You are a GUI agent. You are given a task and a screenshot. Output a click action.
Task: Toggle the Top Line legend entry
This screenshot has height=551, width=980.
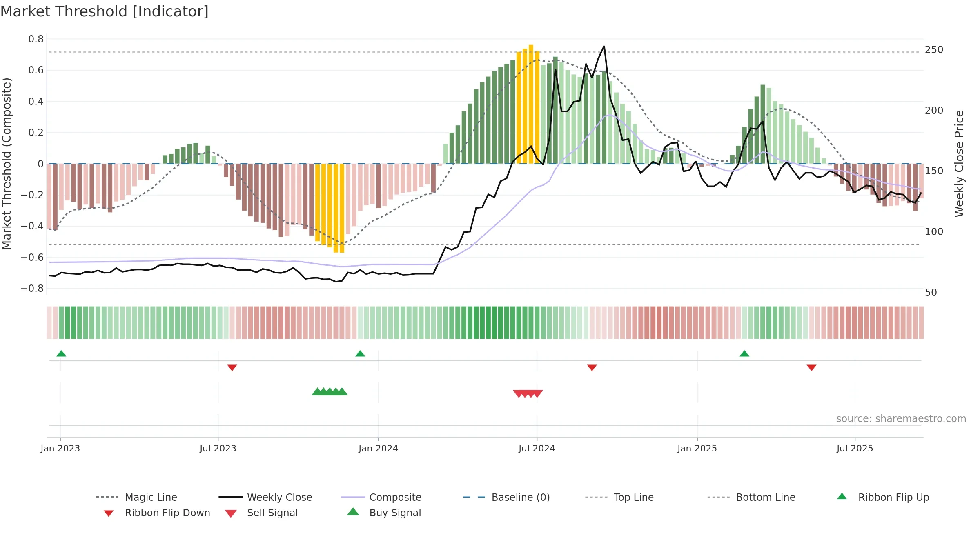click(619, 497)
